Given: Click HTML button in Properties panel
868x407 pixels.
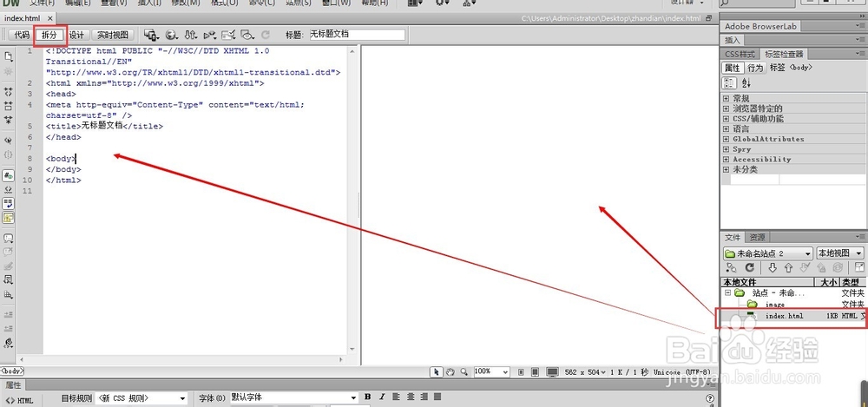Looking at the screenshot, I should [x=20, y=400].
